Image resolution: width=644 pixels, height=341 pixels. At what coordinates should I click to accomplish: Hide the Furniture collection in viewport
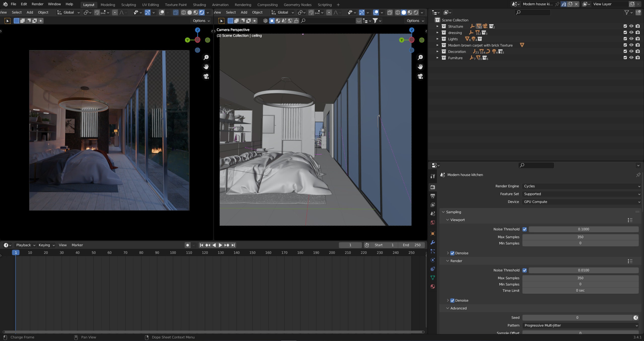631,57
